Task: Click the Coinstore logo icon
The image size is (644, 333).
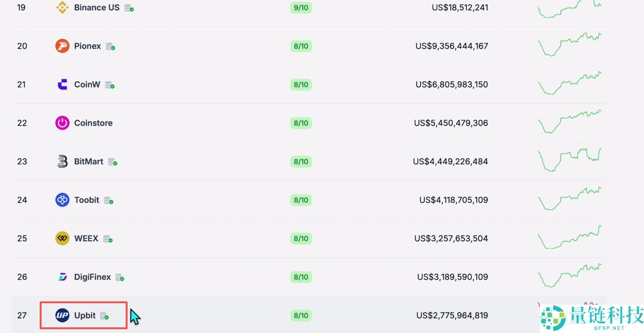Action: coord(62,123)
